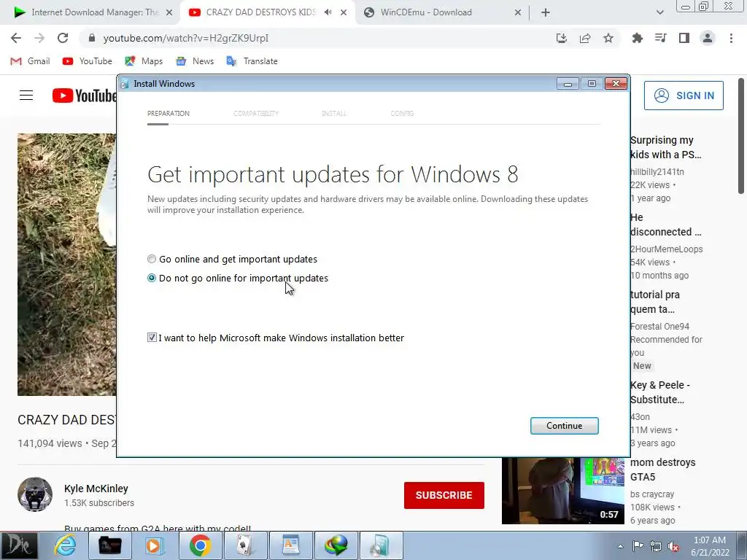This screenshot has height=560, width=747.
Task: Open Start menu button on taskbar
Action: [x=19, y=545]
